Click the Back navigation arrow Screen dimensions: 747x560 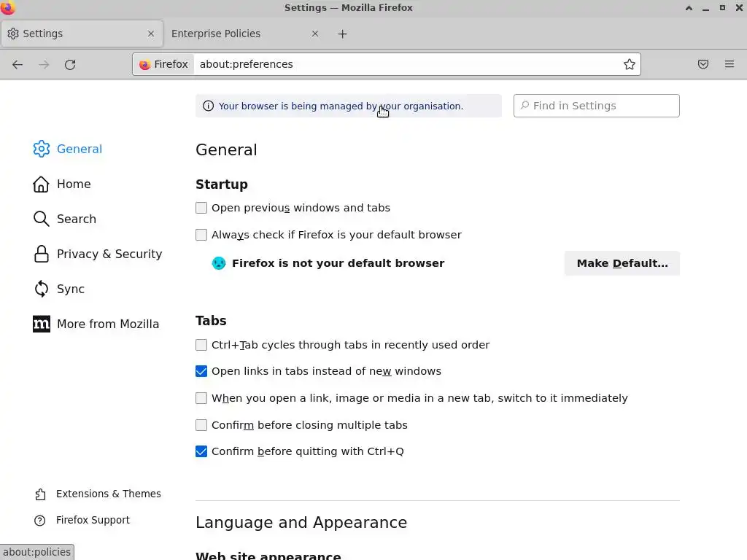point(18,64)
